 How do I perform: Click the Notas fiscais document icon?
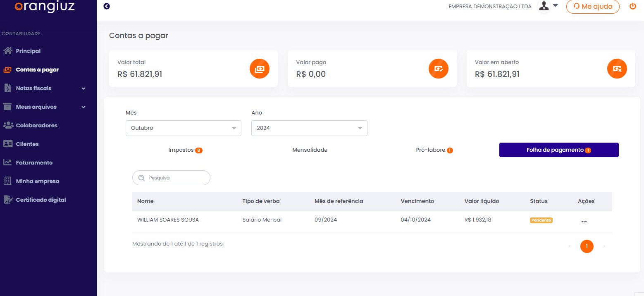click(x=7, y=88)
